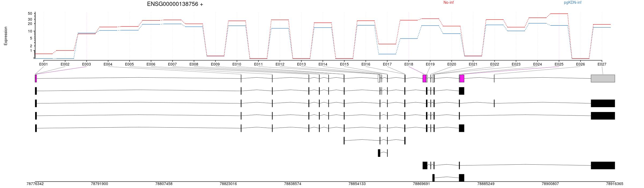Select exon label E014
The height and width of the screenshot is (188, 644).
[x=323, y=64]
